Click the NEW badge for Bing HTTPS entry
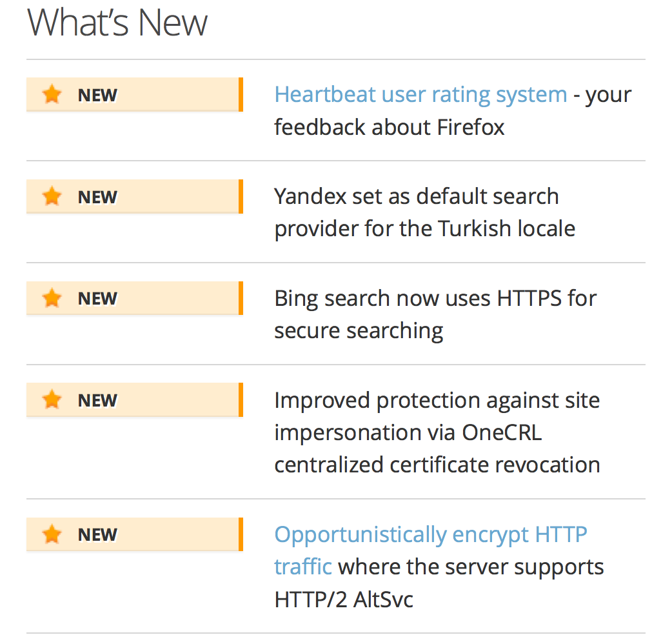The width and height of the screenshot is (672, 635). pyautogui.click(x=97, y=299)
